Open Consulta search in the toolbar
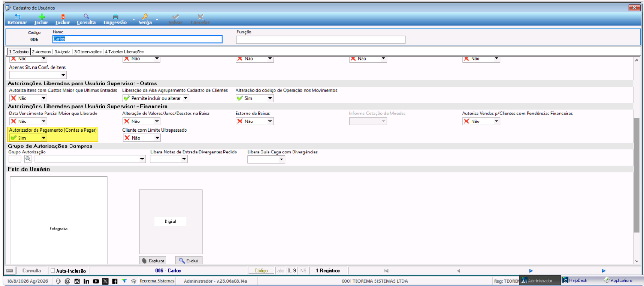 (x=86, y=19)
